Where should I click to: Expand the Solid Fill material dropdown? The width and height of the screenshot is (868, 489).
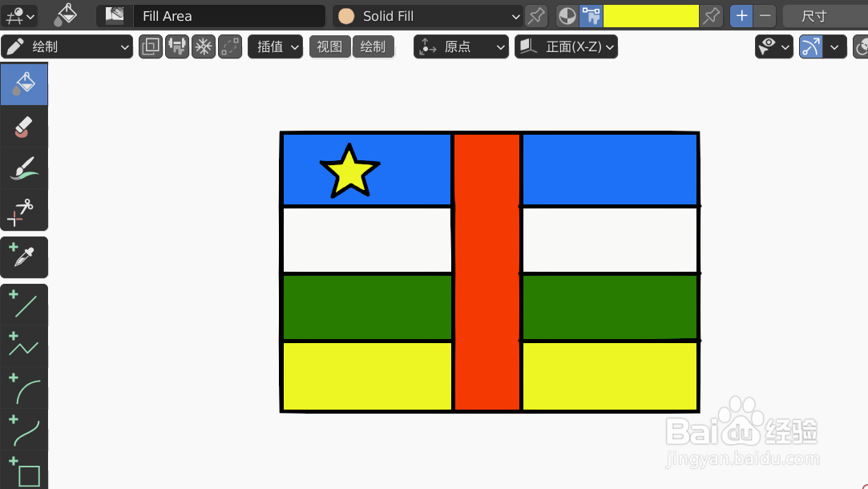[428, 16]
